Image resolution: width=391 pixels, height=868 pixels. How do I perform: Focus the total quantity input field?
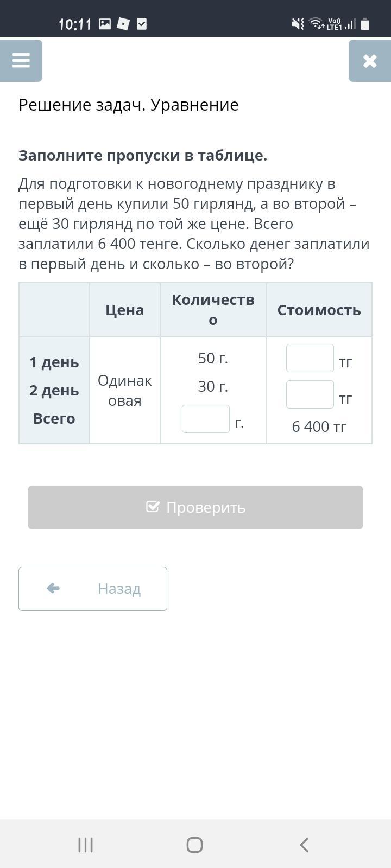[x=206, y=419]
